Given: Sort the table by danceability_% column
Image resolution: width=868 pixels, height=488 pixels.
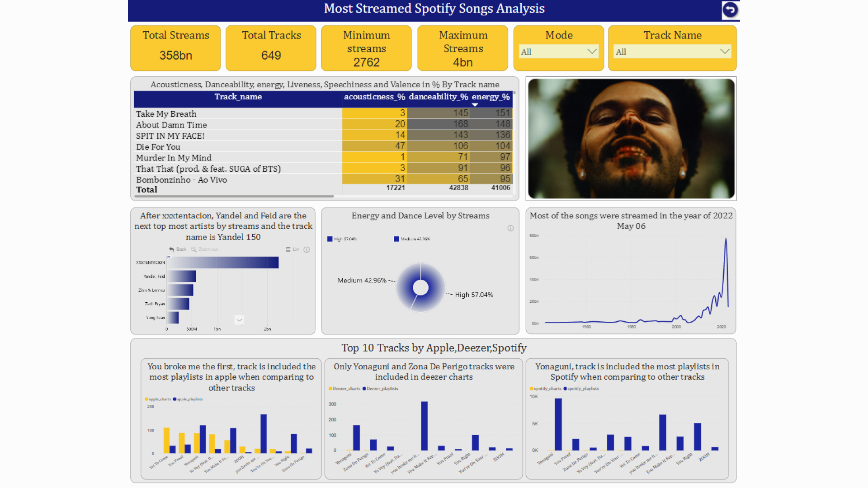Looking at the screenshot, I should (439, 97).
